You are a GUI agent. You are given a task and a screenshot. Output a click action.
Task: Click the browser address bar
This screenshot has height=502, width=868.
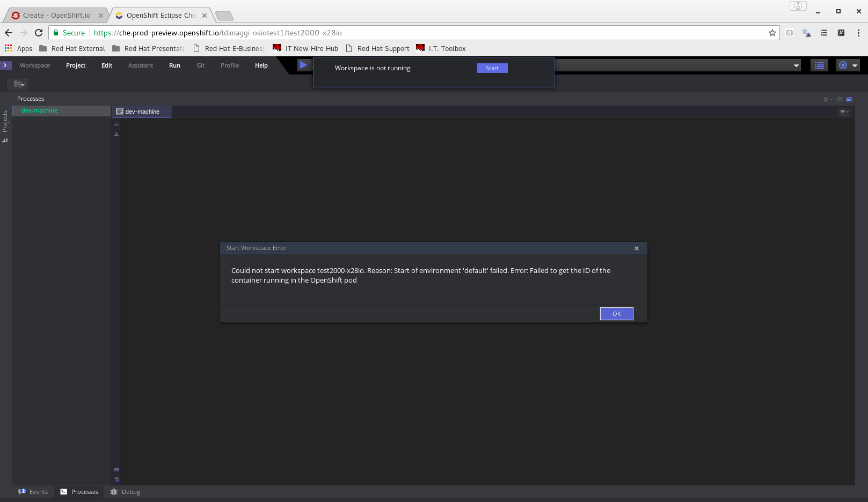(x=376, y=33)
